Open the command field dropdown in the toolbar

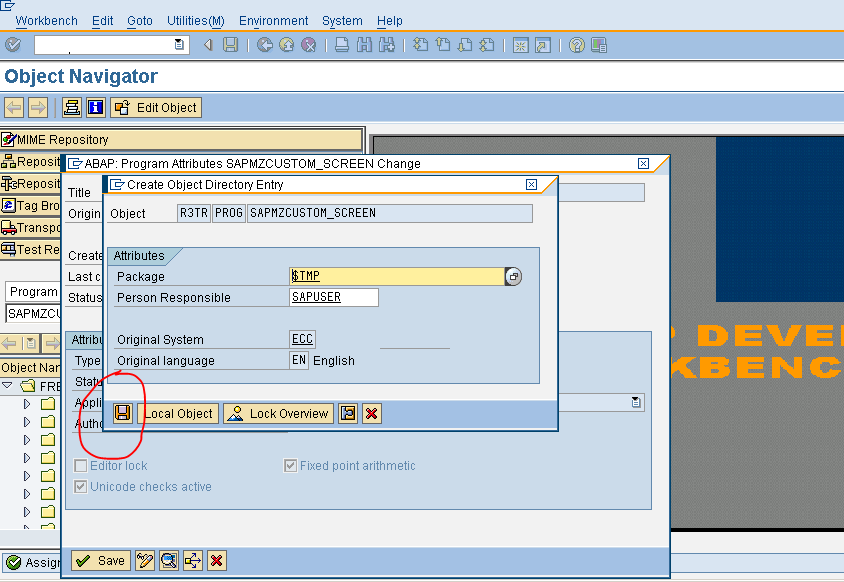click(179, 44)
